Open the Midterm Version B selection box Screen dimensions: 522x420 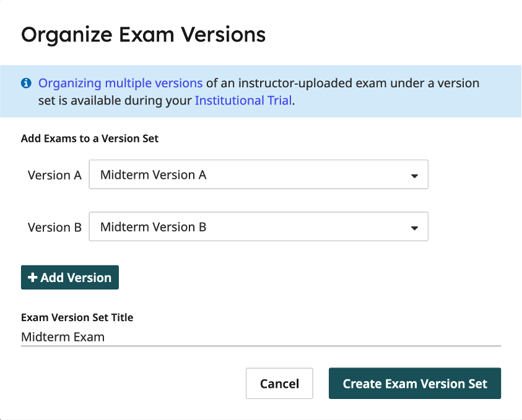pyautogui.click(x=258, y=228)
